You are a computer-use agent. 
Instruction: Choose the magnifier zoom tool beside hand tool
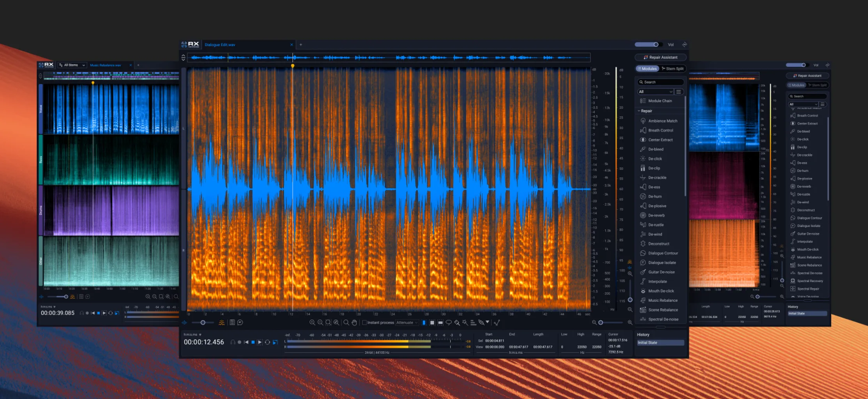pyautogui.click(x=346, y=323)
